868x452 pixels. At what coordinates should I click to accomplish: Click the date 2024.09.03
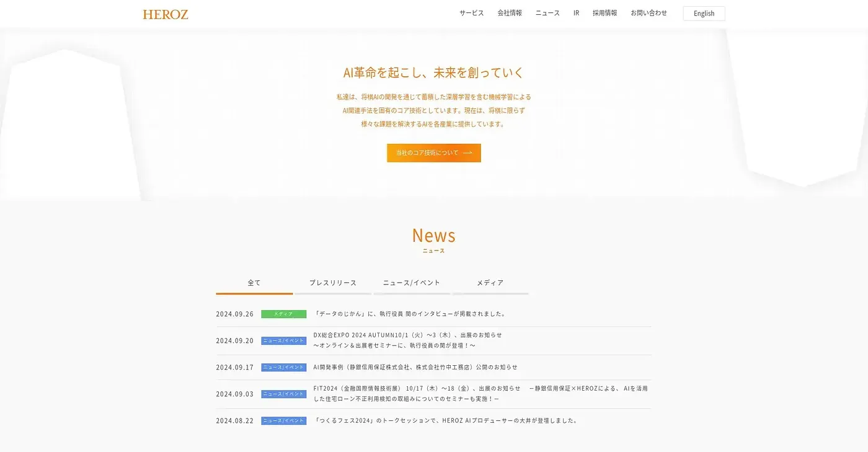pos(235,394)
